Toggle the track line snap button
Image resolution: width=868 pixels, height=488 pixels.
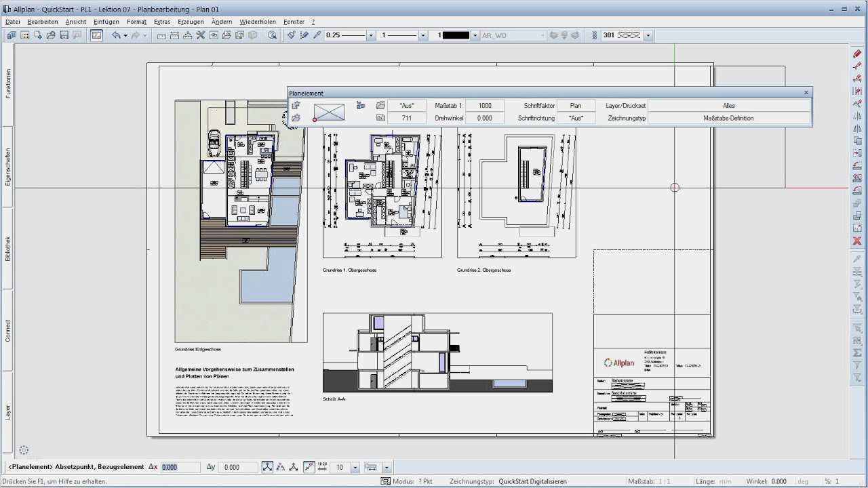pyautogui.click(x=309, y=467)
